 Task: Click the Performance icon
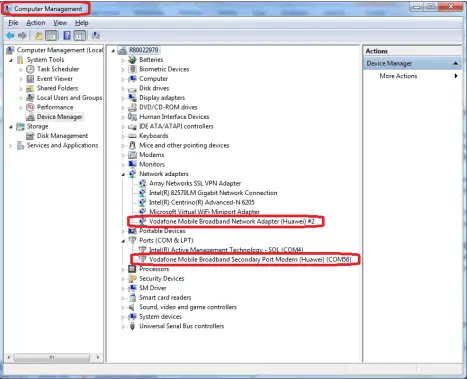click(x=30, y=107)
